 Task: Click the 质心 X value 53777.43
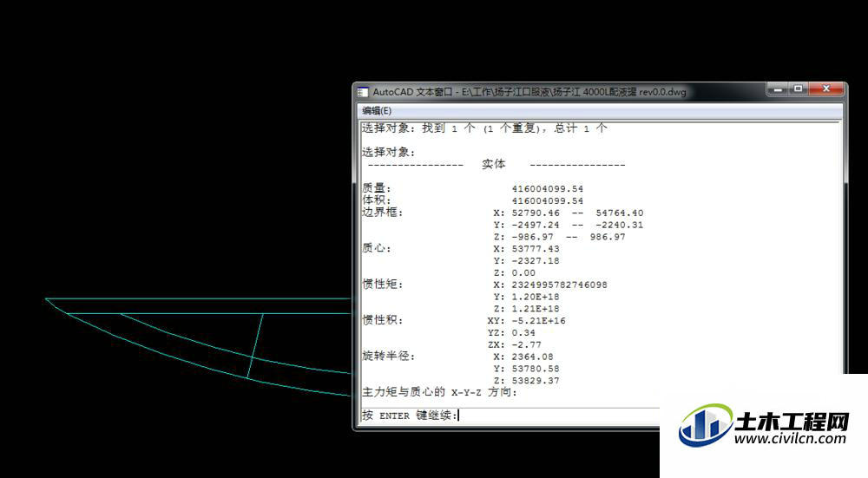[x=536, y=249]
